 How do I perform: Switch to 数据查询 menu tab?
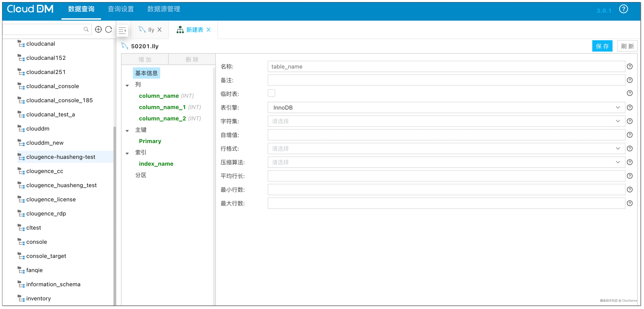click(81, 9)
